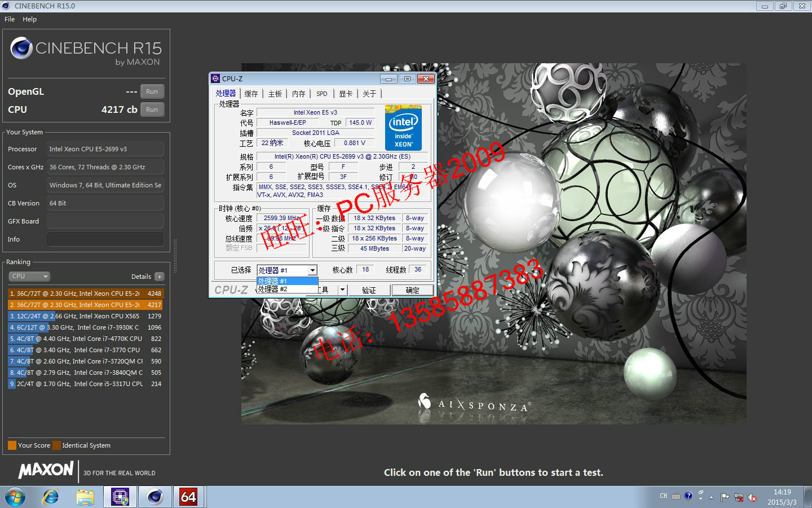Screen dimensions: 812x508
Task: Switch to CINEBENCH via its taskbar icon
Action: click(x=155, y=497)
